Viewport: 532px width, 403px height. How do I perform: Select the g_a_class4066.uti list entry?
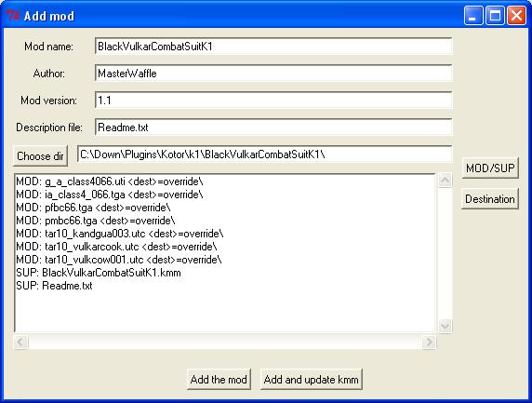click(110, 181)
